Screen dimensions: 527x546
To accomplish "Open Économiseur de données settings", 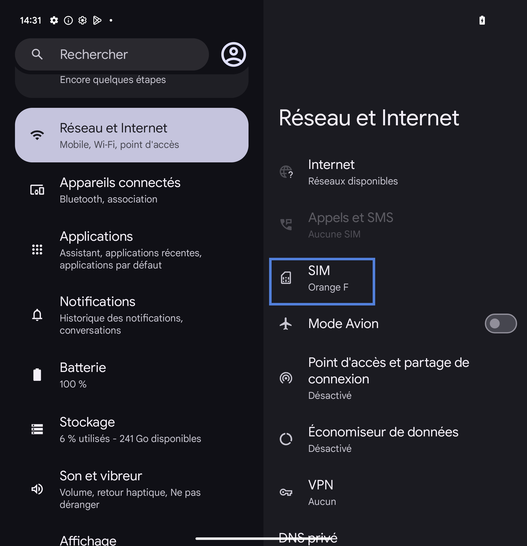I will click(395, 439).
